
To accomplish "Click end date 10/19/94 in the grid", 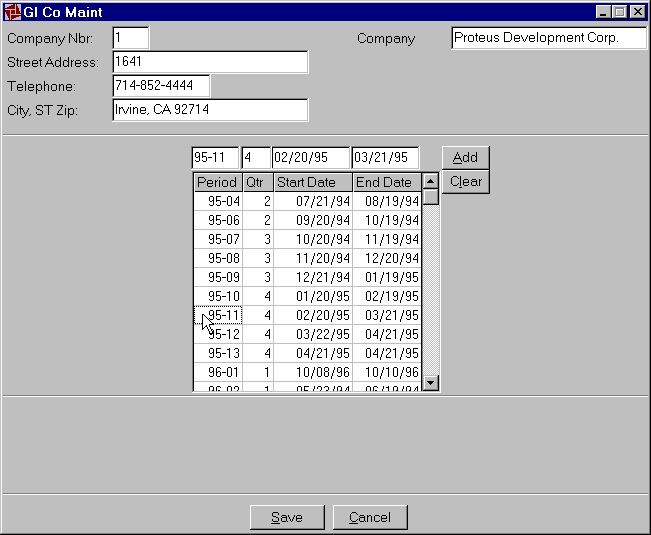I will point(387,220).
